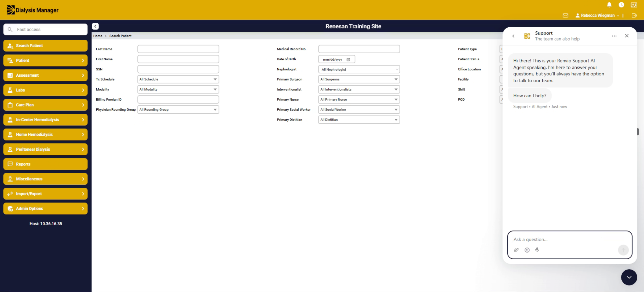644x292 pixels.
Task: Open the contact card icon in header
Action: tap(634, 5)
